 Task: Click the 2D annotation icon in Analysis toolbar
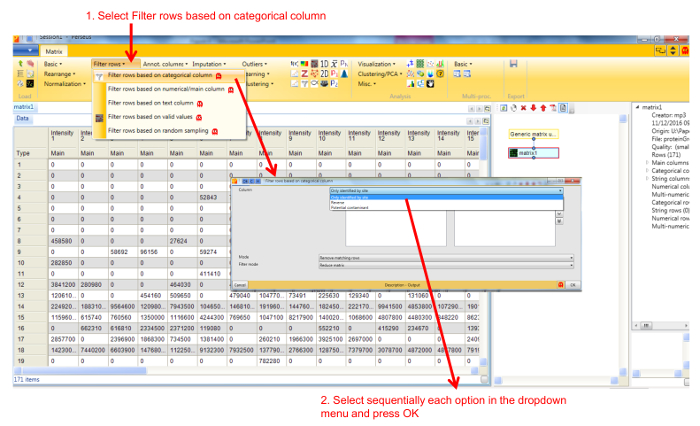click(x=325, y=74)
